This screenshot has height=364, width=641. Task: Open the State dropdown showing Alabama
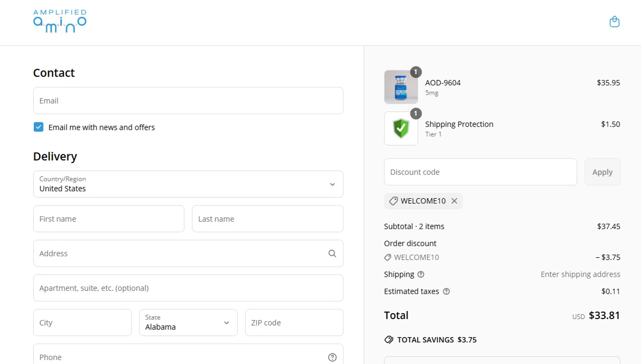[x=188, y=323]
